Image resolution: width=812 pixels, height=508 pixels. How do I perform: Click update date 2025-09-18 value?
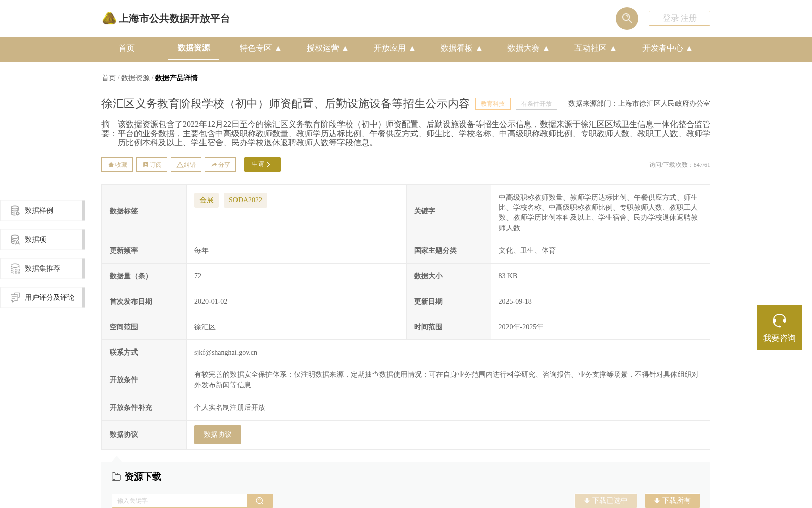(515, 302)
